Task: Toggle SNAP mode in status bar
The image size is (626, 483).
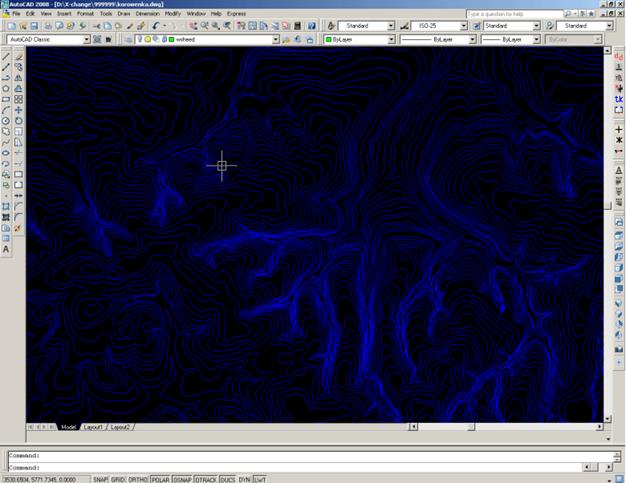Action: click(x=100, y=479)
